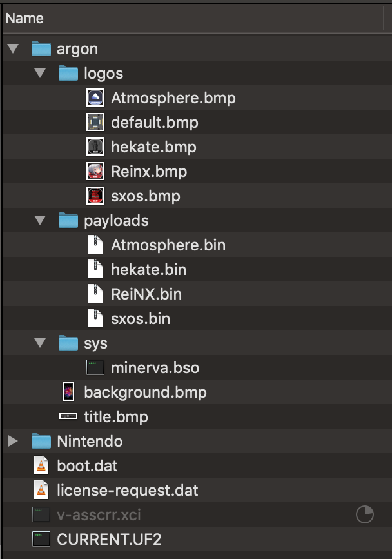Select the logos folder name

tap(104, 74)
